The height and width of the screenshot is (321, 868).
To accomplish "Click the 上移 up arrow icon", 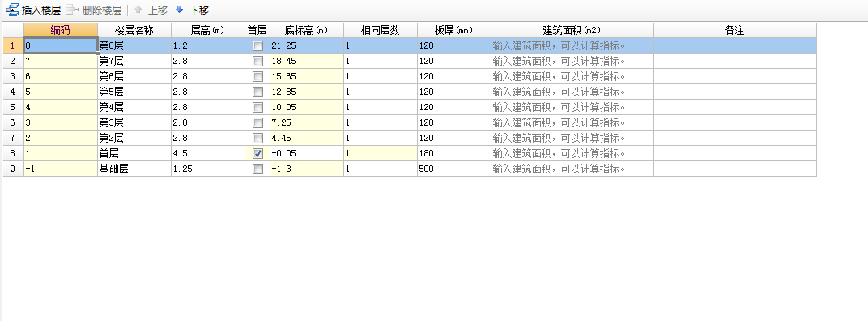I will (138, 10).
